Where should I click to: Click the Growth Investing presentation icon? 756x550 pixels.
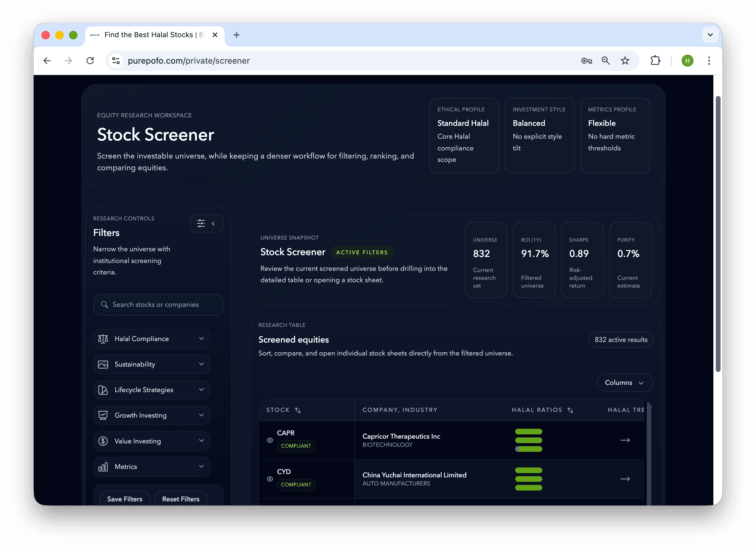pyautogui.click(x=103, y=415)
